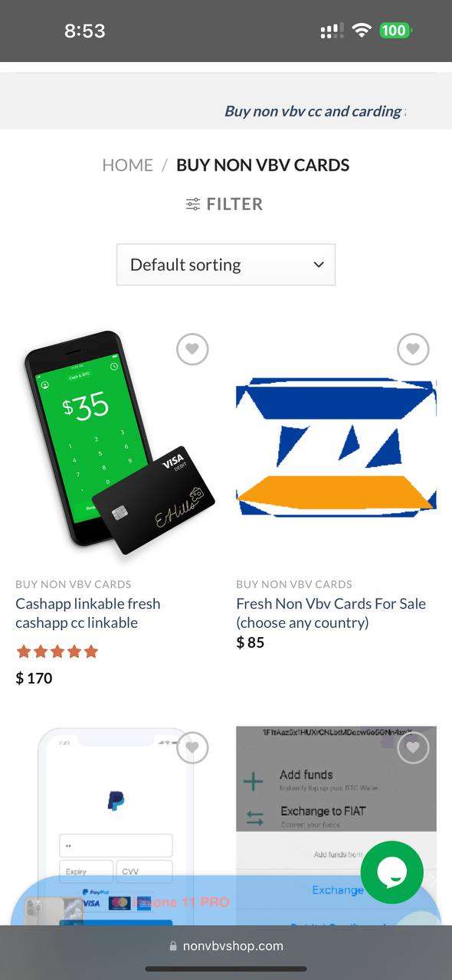Toggle wishlist heart on Fresh Non Vbv Cards
Screen dimensions: 452x980
[413, 349]
